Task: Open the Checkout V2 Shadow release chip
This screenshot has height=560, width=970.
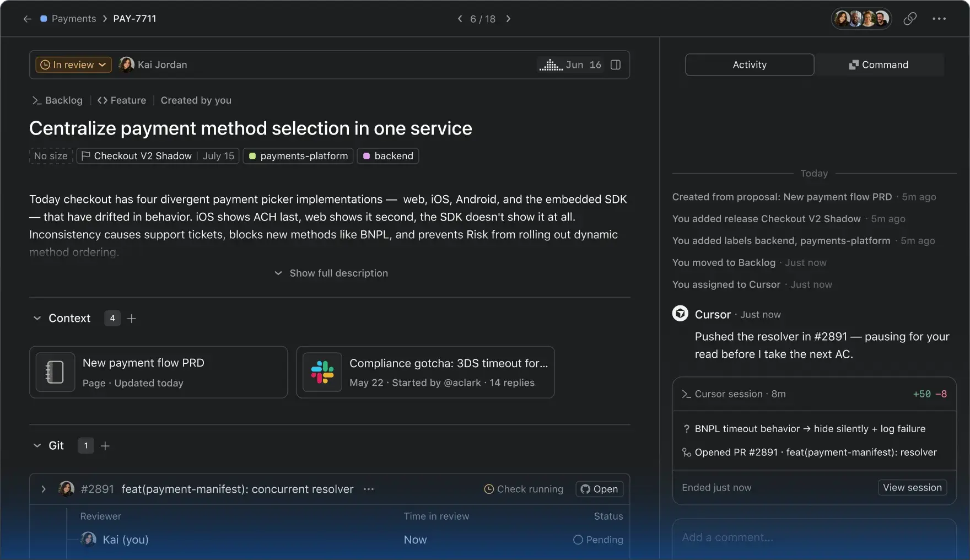Action: [x=158, y=156]
